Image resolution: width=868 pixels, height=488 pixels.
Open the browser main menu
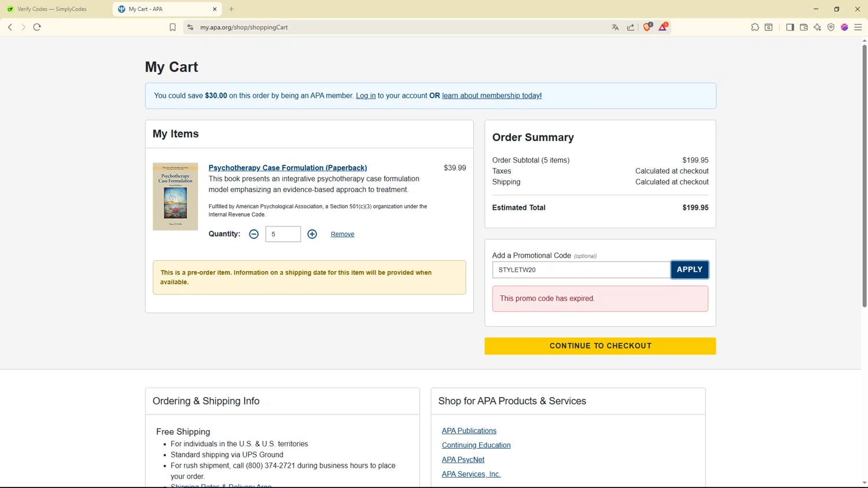pos(858,27)
